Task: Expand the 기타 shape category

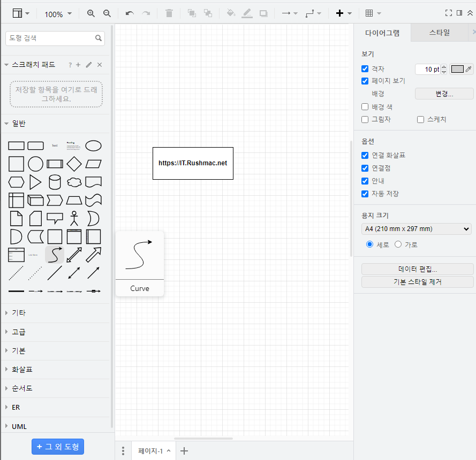Action: click(56, 313)
